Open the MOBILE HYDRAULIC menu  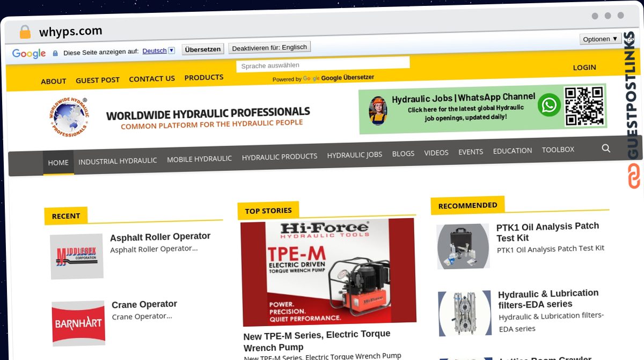coord(199,159)
